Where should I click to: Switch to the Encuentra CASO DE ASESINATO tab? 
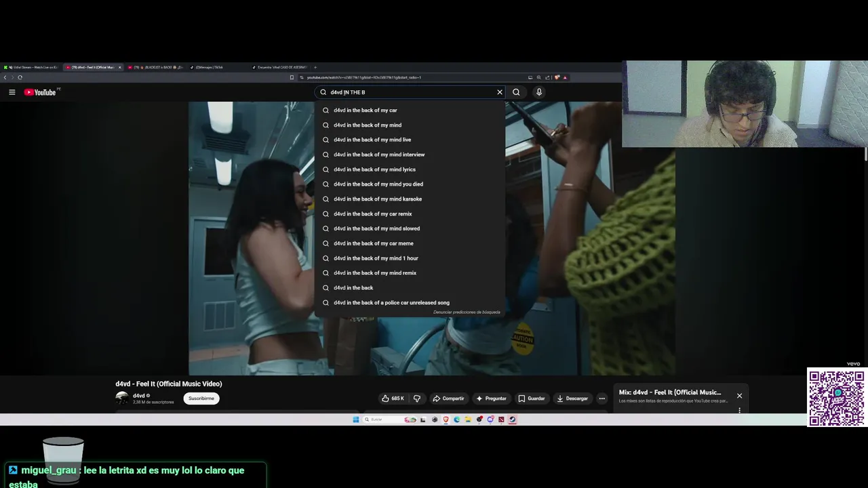click(x=281, y=67)
